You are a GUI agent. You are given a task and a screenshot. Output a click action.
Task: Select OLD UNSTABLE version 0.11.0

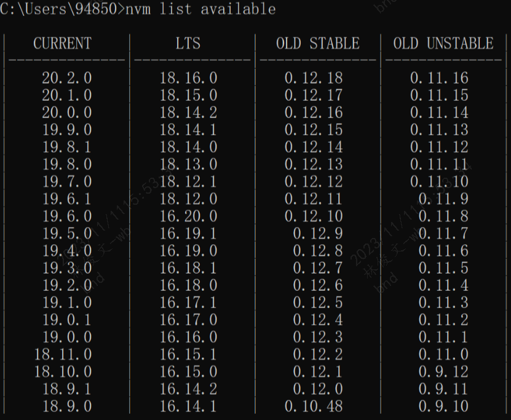443,354
